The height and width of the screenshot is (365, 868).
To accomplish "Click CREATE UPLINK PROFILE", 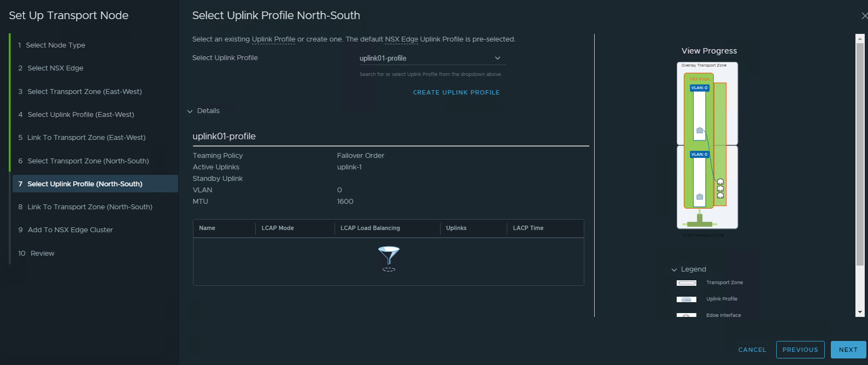I will click(456, 92).
